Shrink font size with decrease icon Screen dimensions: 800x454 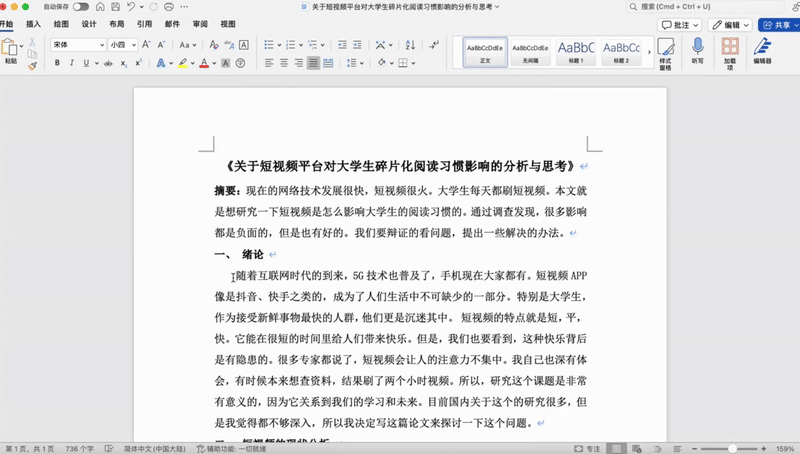coord(161,45)
